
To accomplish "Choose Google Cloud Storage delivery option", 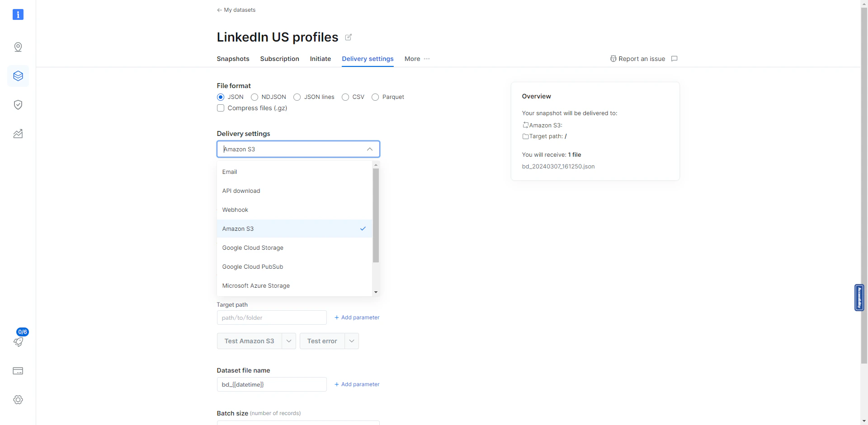I will (x=294, y=248).
